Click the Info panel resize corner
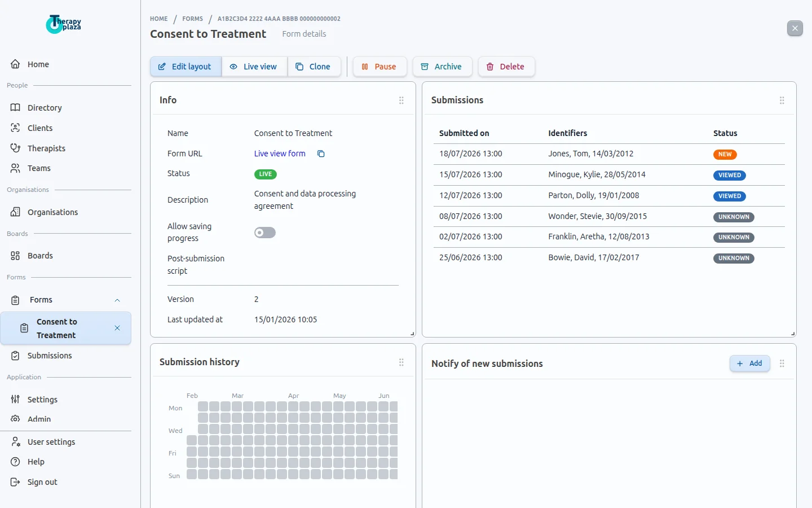This screenshot has width=812, height=508. (412, 334)
